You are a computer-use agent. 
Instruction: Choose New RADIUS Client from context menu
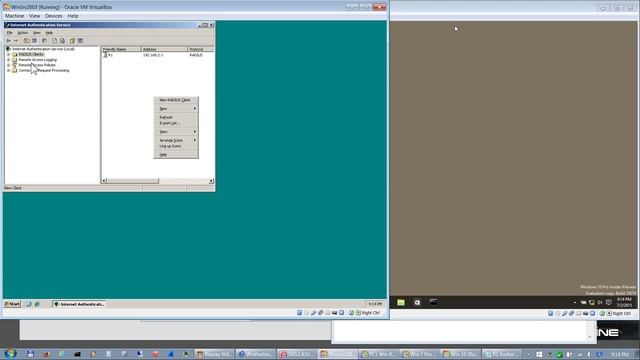176,100
